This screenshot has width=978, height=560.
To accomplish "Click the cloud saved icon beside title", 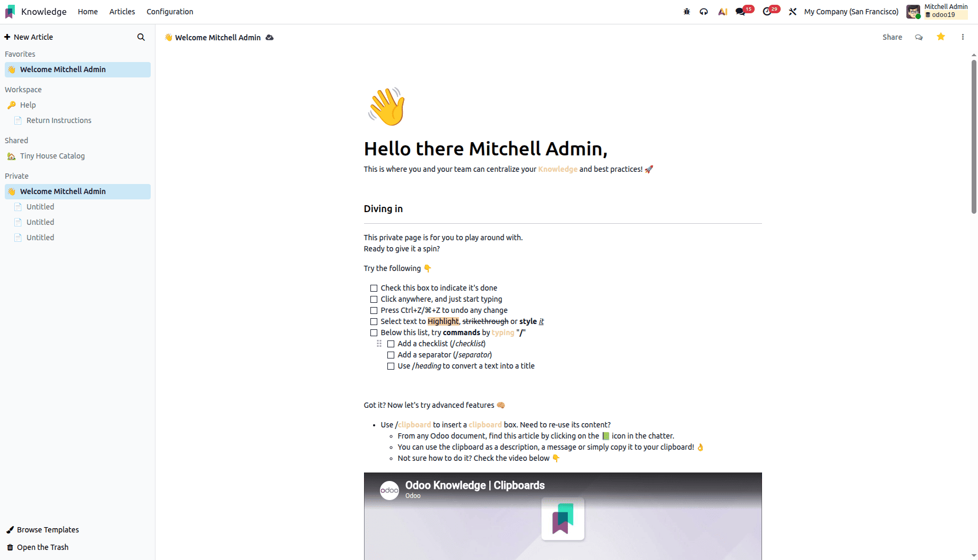I will 270,38.
